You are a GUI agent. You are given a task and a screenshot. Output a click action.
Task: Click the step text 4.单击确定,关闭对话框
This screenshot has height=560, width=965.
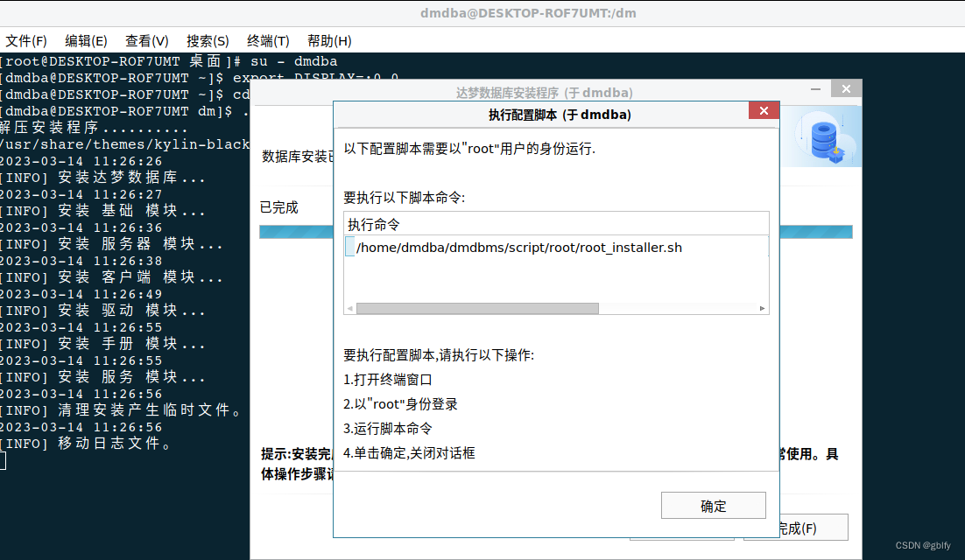pyautogui.click(x=409, y=453)
